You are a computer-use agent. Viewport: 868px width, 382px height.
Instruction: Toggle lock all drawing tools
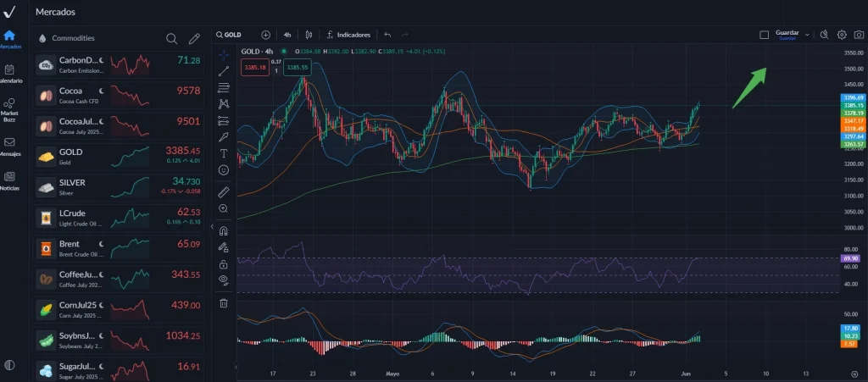coord(224,263)
